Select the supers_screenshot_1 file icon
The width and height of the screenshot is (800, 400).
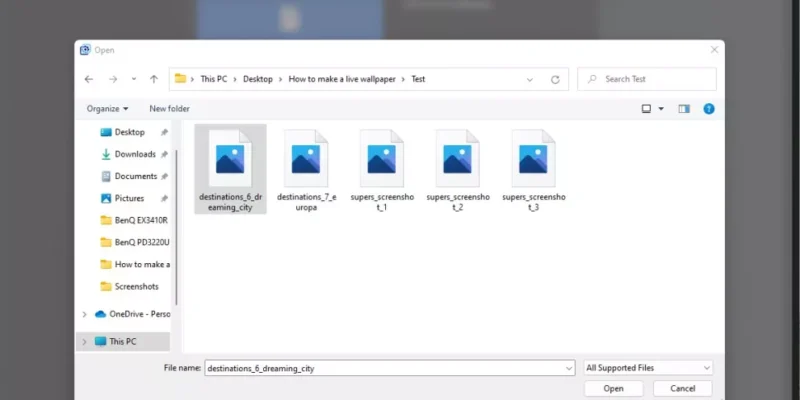382,160
